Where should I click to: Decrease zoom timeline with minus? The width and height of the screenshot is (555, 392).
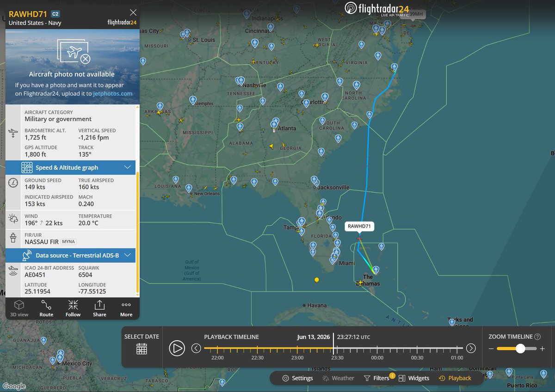point(491,349)
